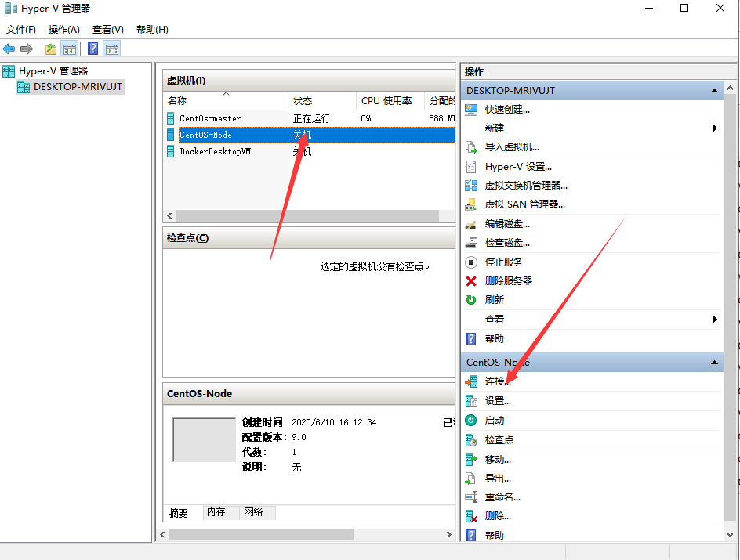Select the CentOs-master virtual machine row

[309, 119]
